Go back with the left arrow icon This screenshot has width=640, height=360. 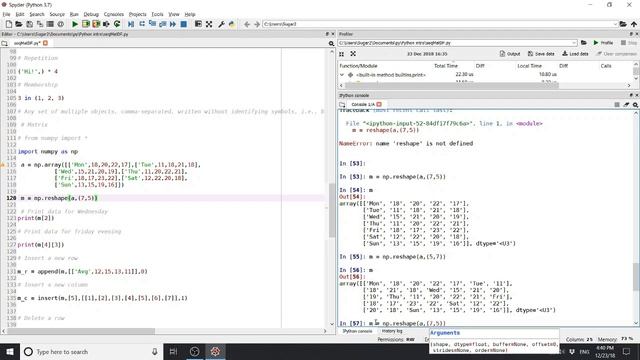click(x=247, y=24)
